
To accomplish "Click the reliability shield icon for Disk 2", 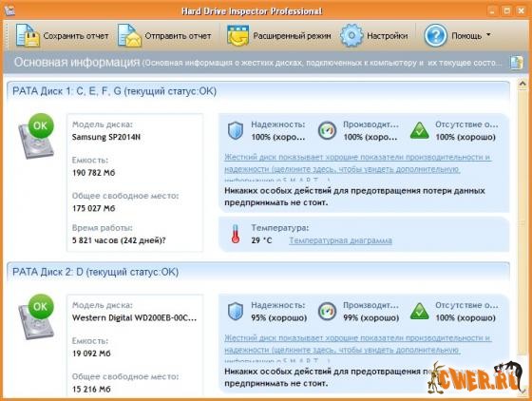I will click(x=236, y=312).
